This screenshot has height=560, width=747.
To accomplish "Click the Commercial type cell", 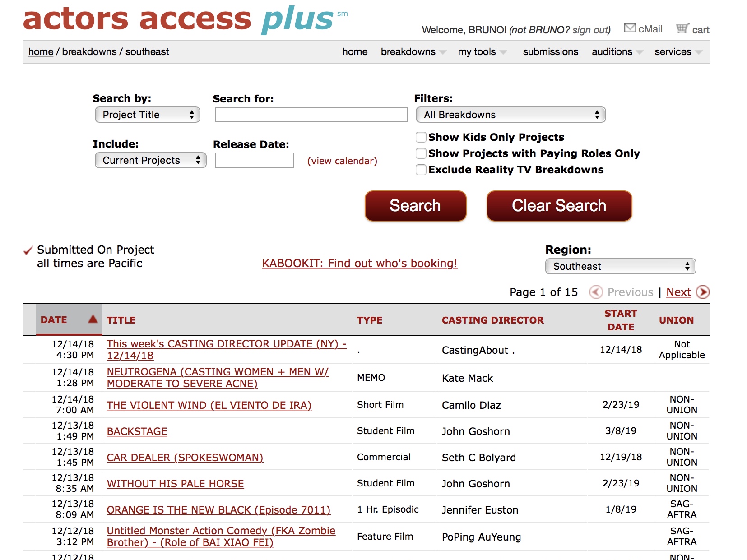I will click(384, 457).
